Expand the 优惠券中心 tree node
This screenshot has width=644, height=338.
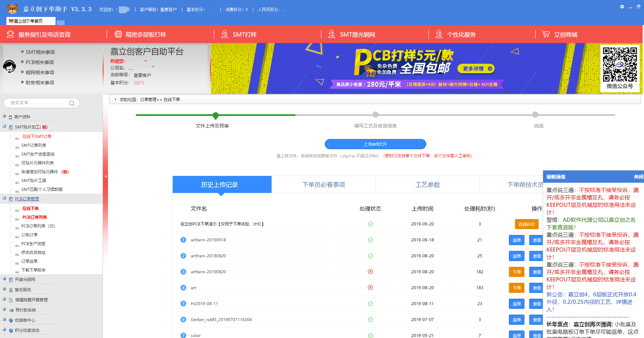(x=4, y=319)
